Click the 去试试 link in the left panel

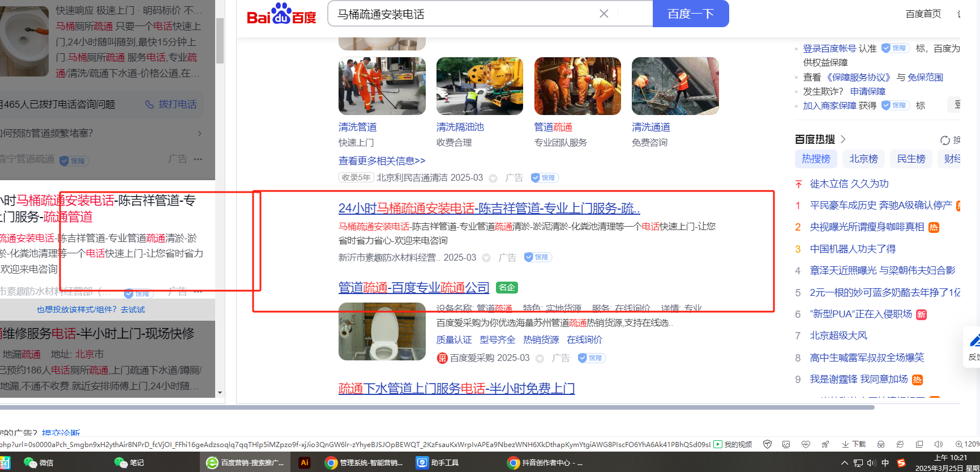(x=133, y=309)
